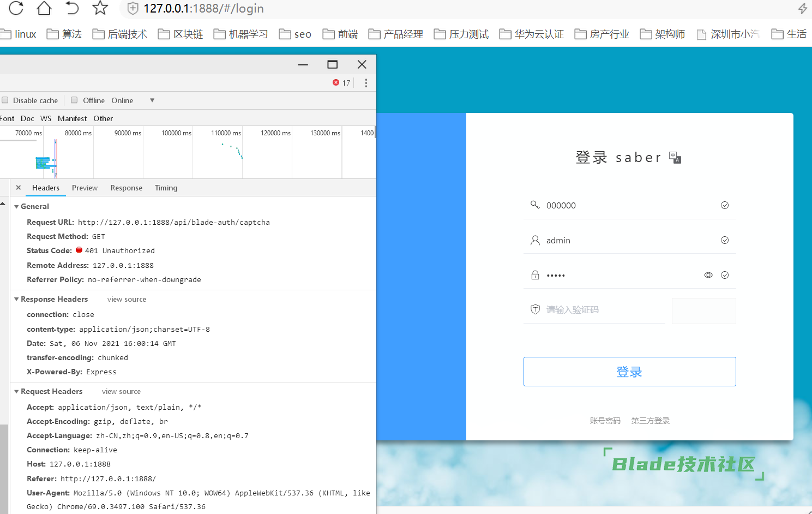Open the 算法 bookmarks folder
This screenshot has height=514, width=812.
64,34
